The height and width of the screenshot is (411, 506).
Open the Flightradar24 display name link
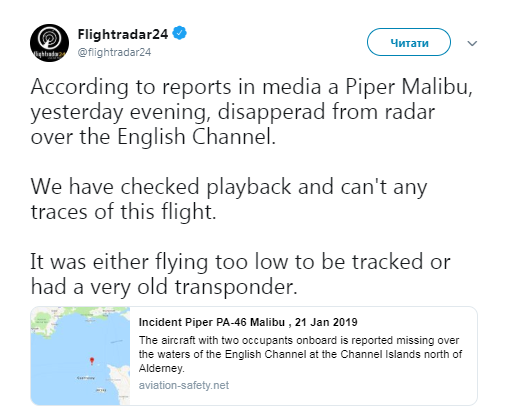click(123, 34)
